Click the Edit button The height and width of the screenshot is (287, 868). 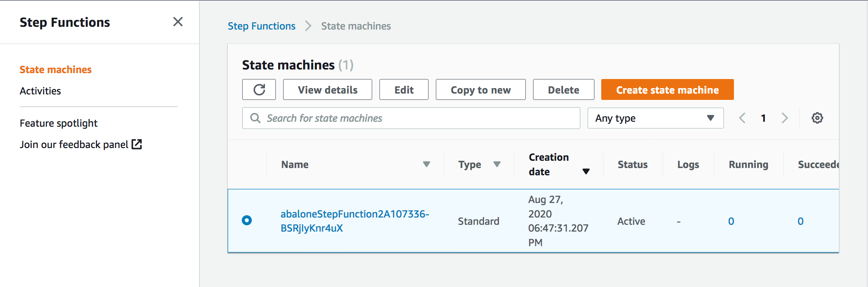pyautogui.click(x=404, y=89)
